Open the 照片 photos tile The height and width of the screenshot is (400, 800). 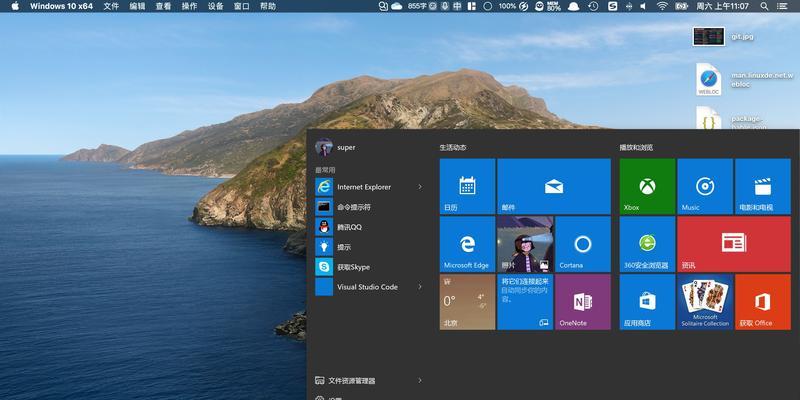click(x=525, y=244)
